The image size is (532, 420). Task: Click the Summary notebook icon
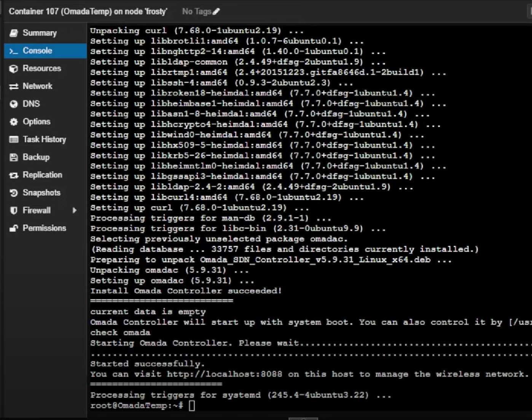pyautogui.click(x=14, y=33)
